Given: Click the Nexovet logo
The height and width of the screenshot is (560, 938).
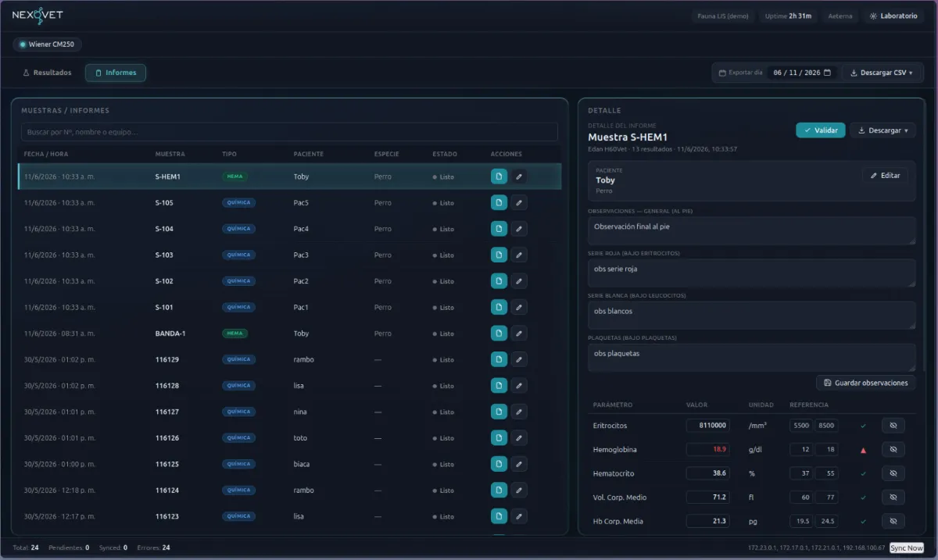Looking at the screenshot, I should 38,15.
